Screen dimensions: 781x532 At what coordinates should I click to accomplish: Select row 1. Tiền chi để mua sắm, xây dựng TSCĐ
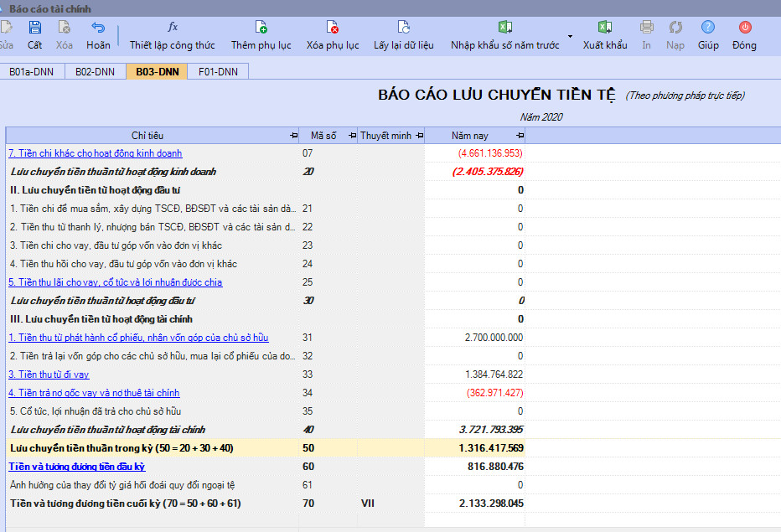(266, 209)
